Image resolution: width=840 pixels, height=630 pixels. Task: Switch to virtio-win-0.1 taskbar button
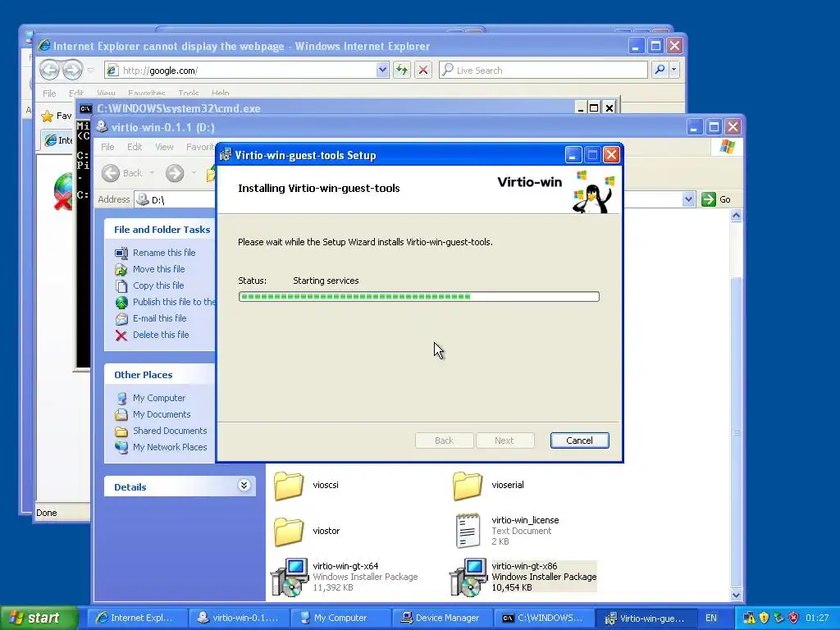point(240,618)
